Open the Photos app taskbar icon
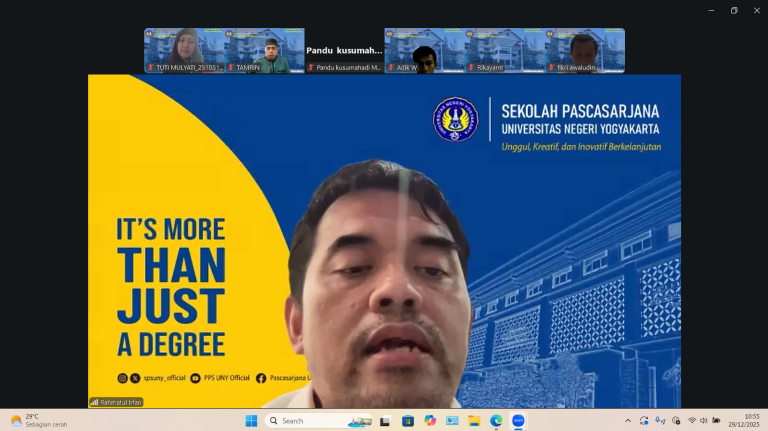768x431 pixels. coord(452,421)
